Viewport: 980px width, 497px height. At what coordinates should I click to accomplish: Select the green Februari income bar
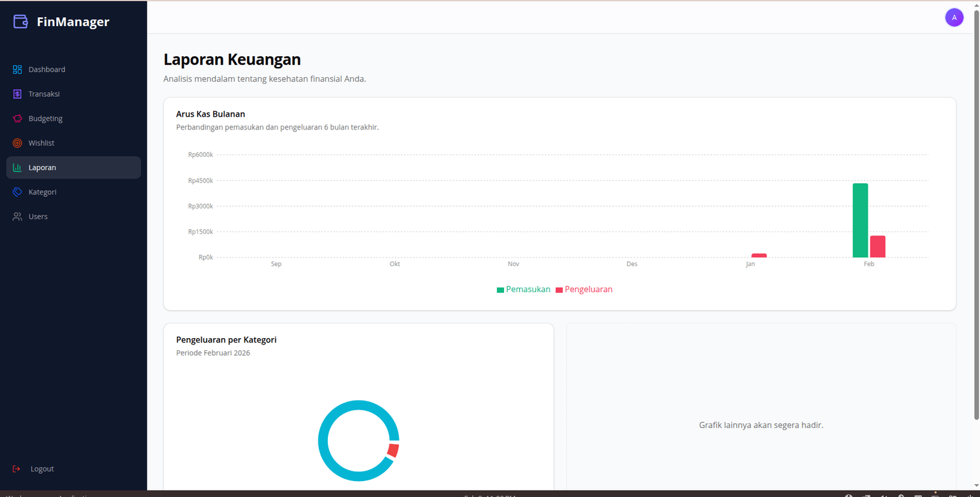click(x=860, y=219)
